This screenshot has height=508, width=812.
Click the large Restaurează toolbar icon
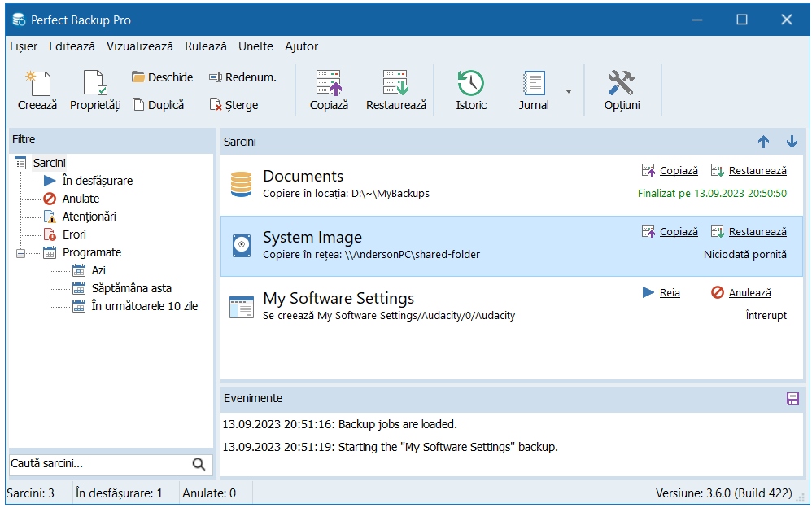[395, 83]
